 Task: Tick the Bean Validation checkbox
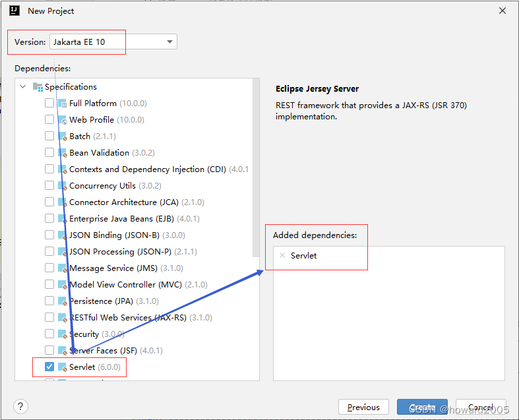point(49,152)
